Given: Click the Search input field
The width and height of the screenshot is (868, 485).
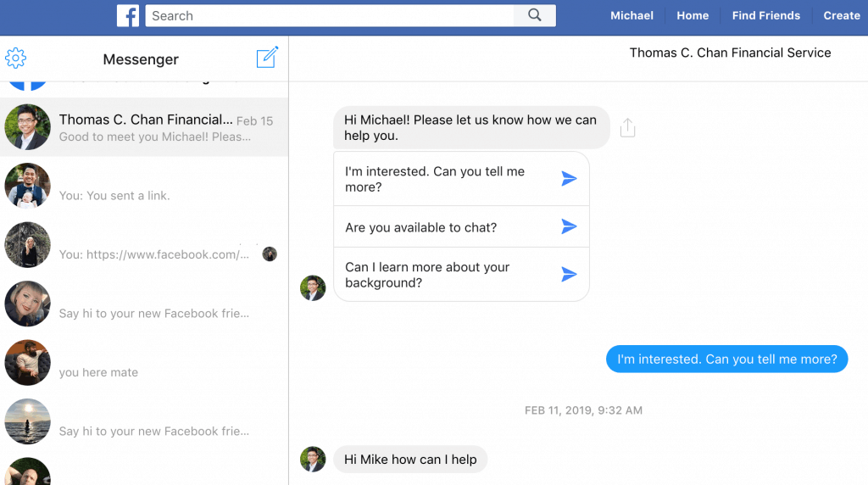Looking at the screenshot, I should click(x=330, y=15).
